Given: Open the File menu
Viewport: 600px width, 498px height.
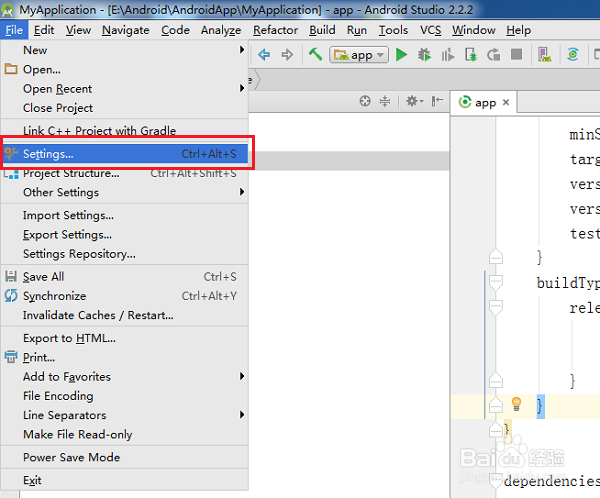Looking at the screenshot, I should 14,30.
